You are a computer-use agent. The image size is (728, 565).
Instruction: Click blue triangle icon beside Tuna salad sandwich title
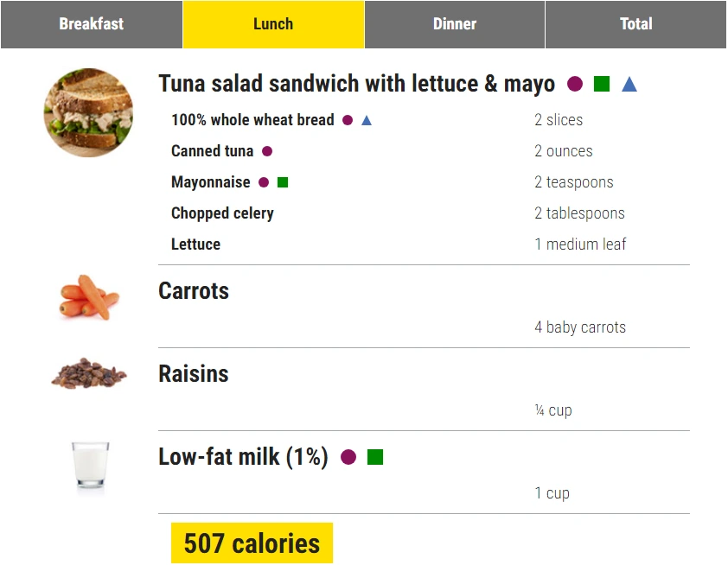click(629, 84)
